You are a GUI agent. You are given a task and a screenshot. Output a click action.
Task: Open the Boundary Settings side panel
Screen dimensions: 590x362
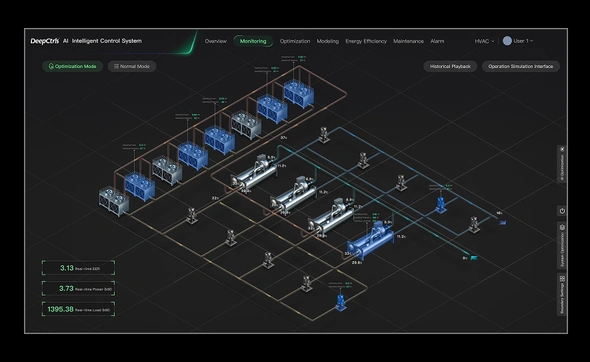(562, 295)
